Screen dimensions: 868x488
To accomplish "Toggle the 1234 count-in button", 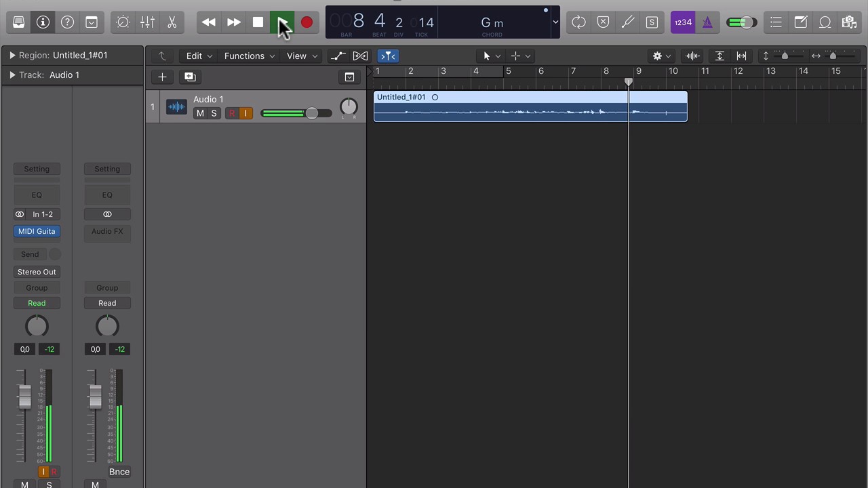I will (683, 22).
